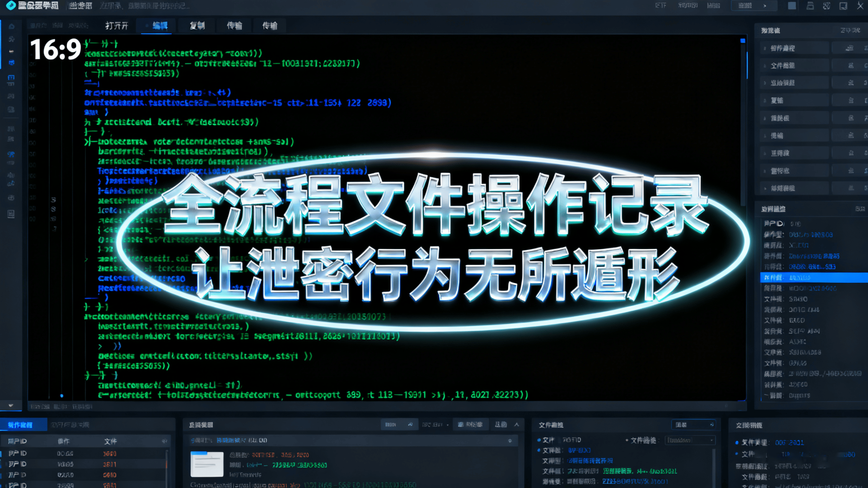868x488 pixels.
Task: Open the title bar dropdown with arrow
Action: [x=754, y=6]
